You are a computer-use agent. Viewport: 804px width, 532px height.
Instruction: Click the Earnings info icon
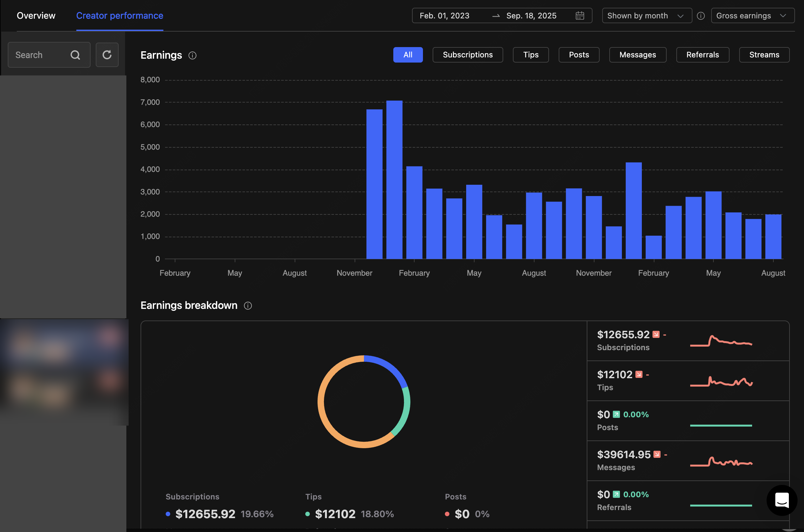pyautogui.click(x=192, y=55)
